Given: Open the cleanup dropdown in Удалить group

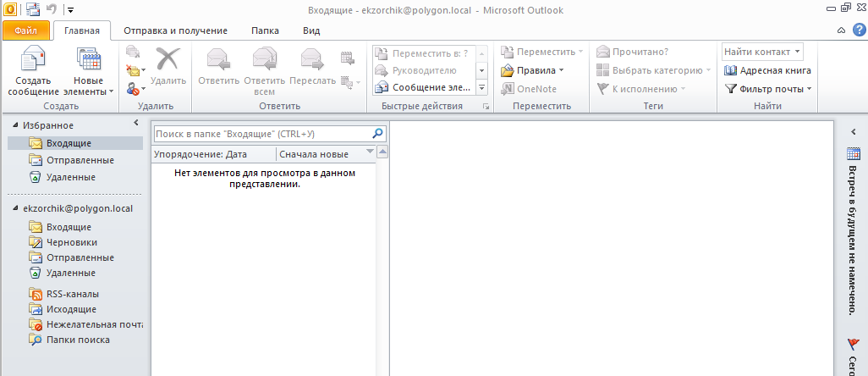Looking at the screenshot, I should 135,70.
